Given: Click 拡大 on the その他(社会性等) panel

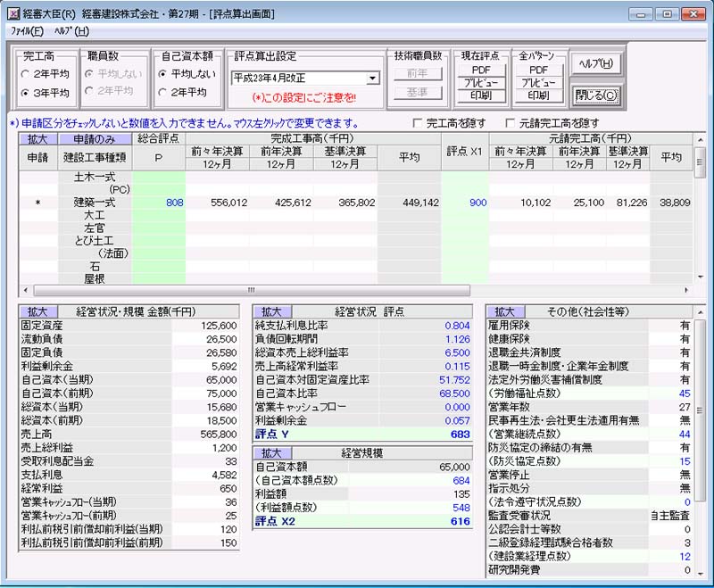Looking at the screenshot, I should pyautogui.click(x=507, y=311).
